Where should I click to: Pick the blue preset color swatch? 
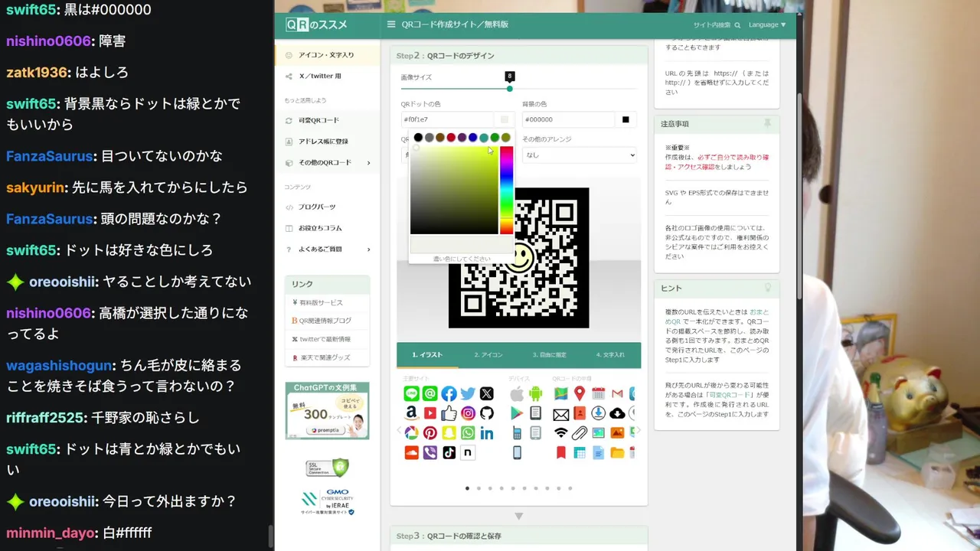tap(472, 138)
